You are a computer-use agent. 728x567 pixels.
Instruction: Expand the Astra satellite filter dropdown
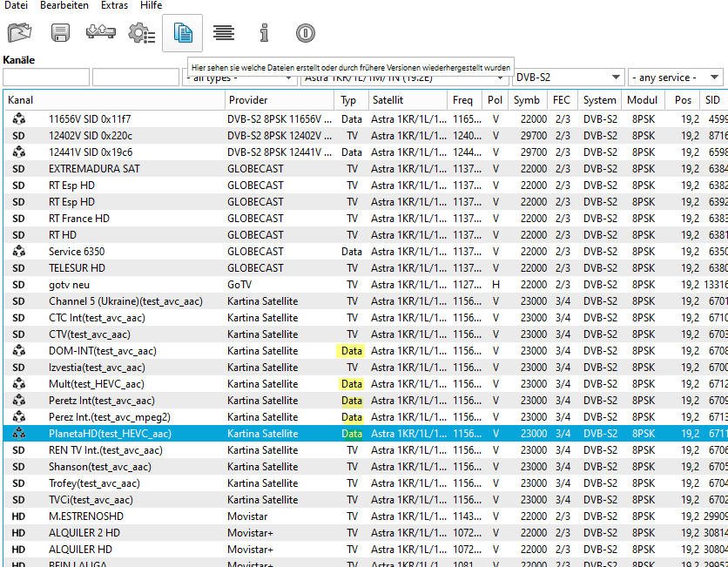[x=404, y=78]
